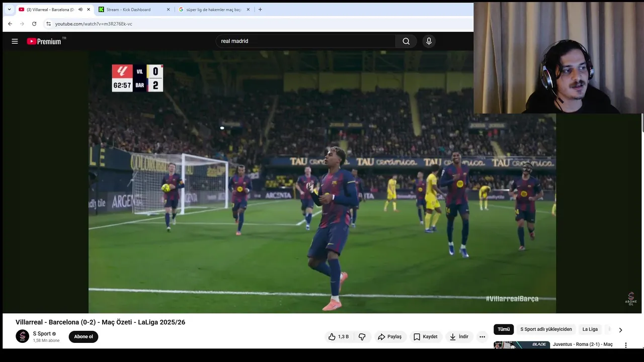Select 'S Sport adlı yükleyiciden' chip
This screenshot has width=644, height=362.
pos(546,329)
